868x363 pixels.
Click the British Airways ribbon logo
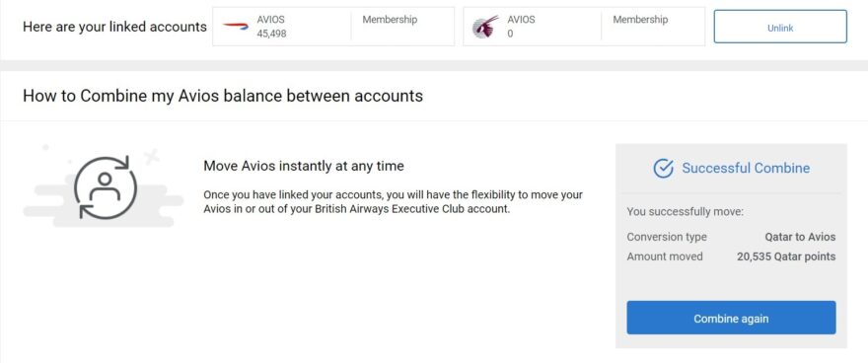[x=236, y=26]
